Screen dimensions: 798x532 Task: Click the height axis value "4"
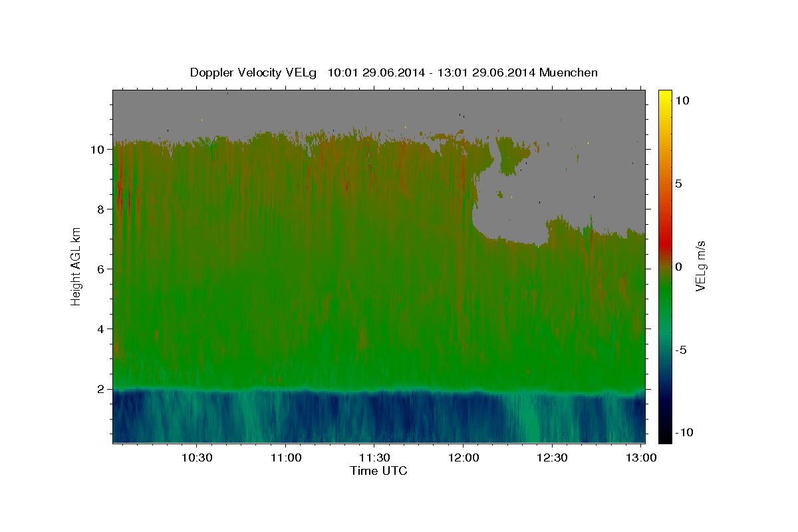[x=102, y=329]
